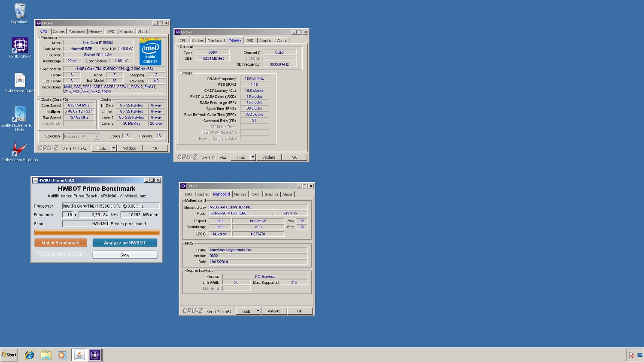Viewport: 644px width, 362px height.
Task: Click the NB Frequency value 3835.8 MHz
Action: click(279, 64)
